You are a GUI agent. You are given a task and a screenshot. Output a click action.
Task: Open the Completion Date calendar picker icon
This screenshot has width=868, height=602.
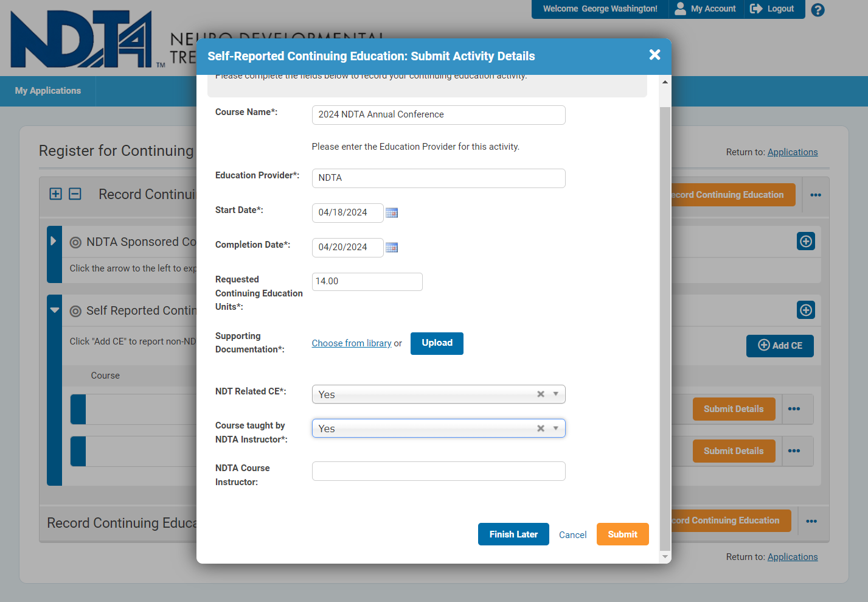tap(392, 247)
